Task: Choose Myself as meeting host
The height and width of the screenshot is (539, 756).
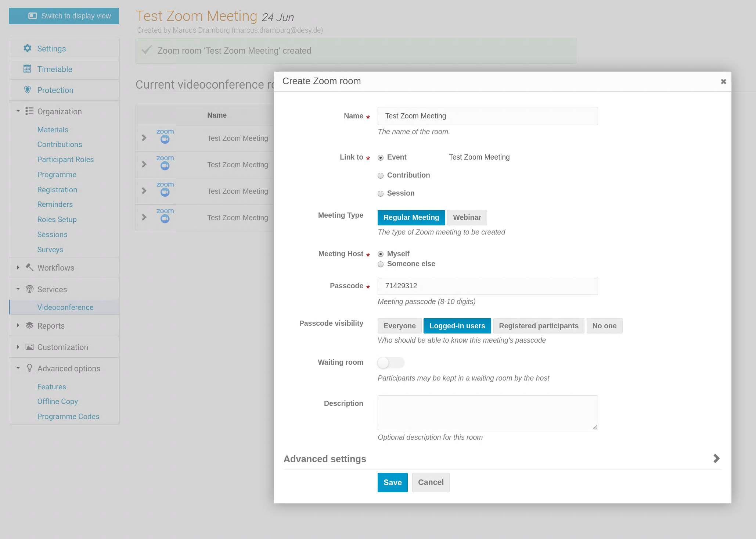Action: [x=381, y=254]
